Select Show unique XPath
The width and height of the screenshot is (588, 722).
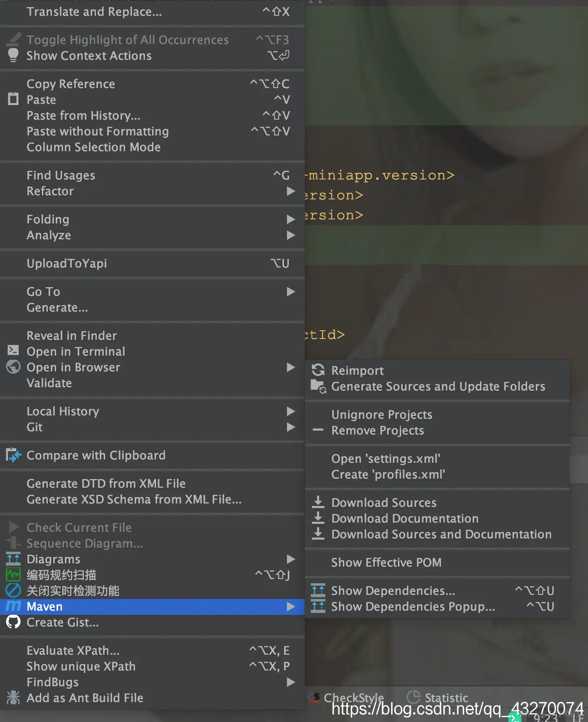coord(152,666)
